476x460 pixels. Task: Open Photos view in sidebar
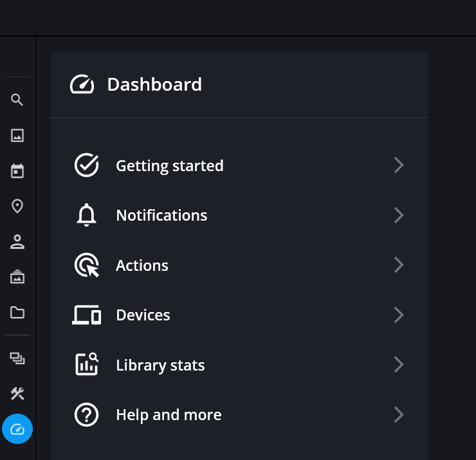click(x=17, y=135)
